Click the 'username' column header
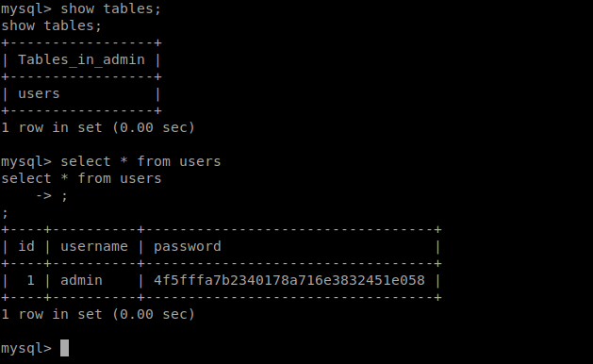The width and height of the screenshot is (593, 364). coord(94,247)
